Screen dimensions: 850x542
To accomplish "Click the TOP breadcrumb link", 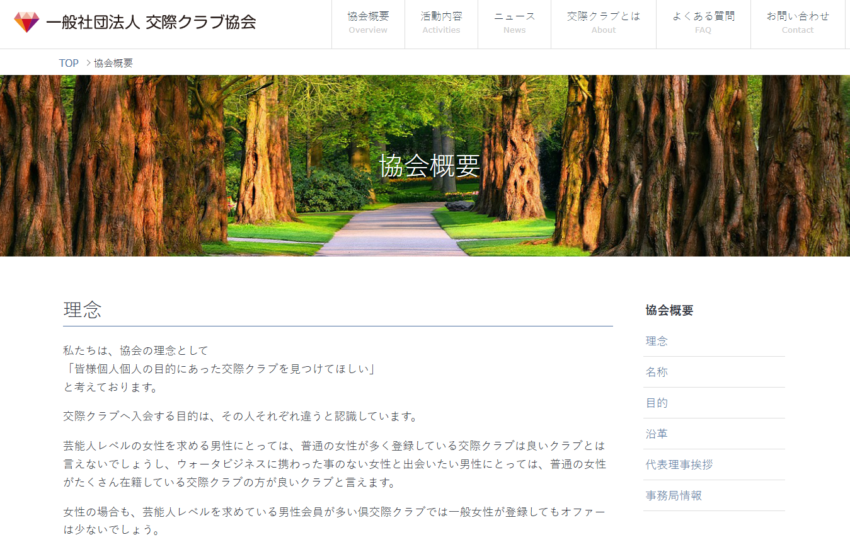I will point(68,63).
